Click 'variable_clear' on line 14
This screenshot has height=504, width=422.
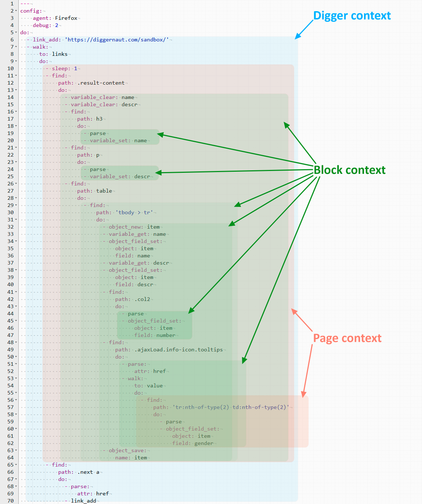(x=93, y=97)
